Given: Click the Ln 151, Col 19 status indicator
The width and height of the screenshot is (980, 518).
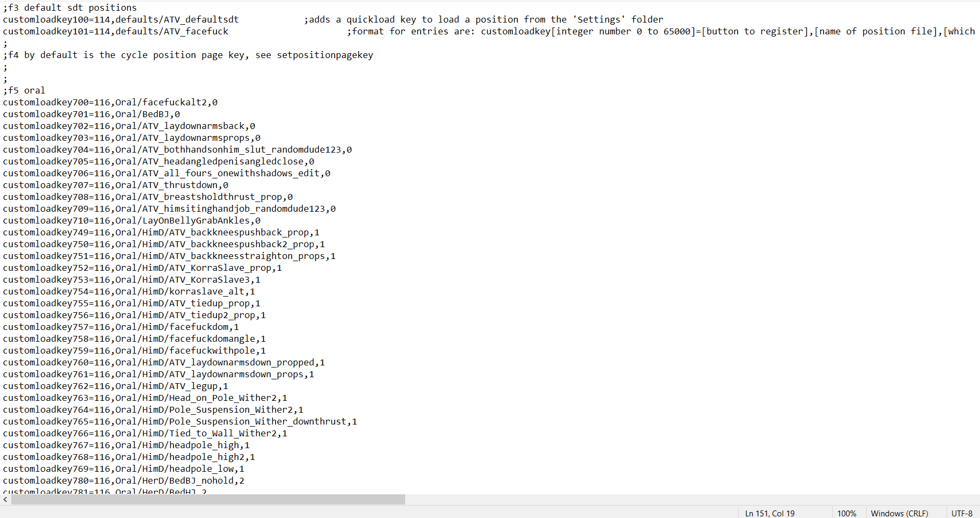Looking at the screenshot, I should pyautogui.click(x=769, y=513).
